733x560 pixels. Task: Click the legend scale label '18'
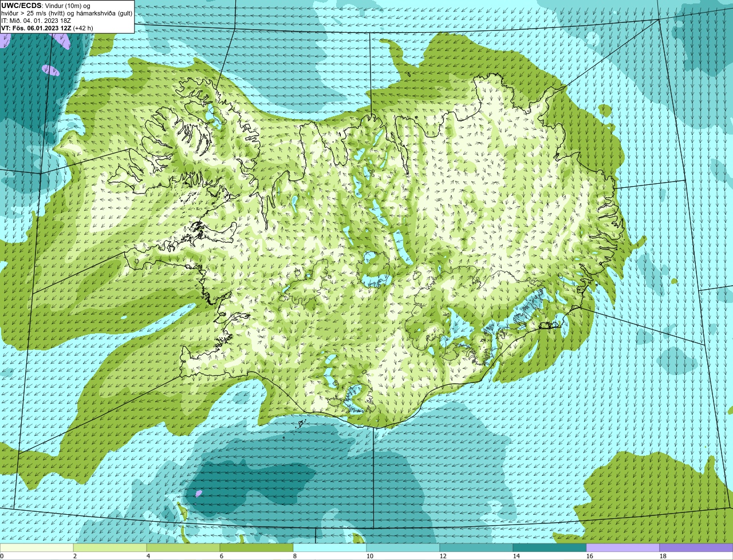coord(663,556)
